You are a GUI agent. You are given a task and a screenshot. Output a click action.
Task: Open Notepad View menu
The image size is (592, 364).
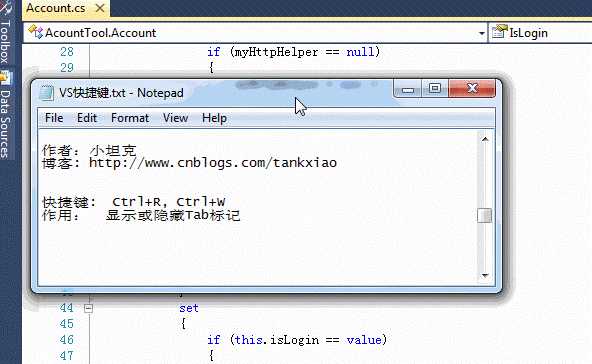pyautogui.click(x=176, y=118)
